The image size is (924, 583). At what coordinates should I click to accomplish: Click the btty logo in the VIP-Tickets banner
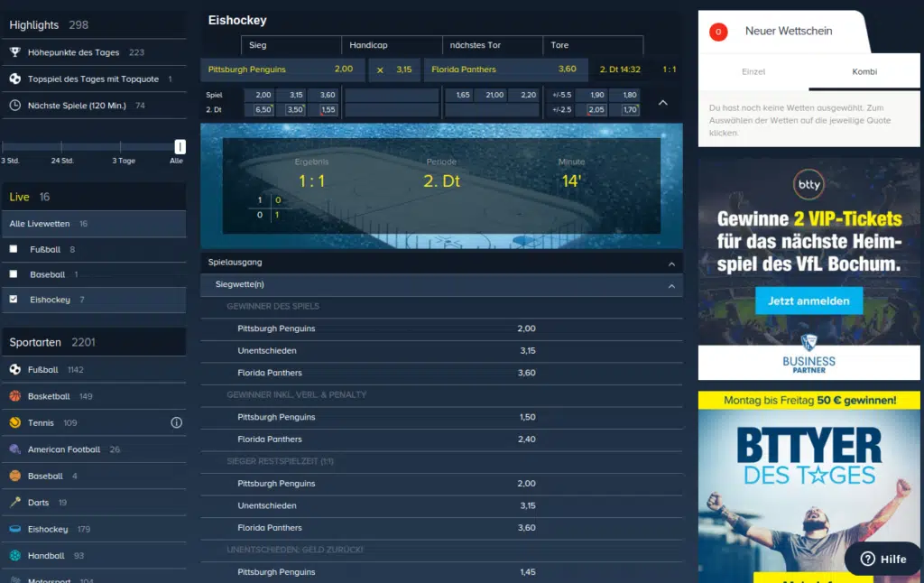tap(808, 184)
